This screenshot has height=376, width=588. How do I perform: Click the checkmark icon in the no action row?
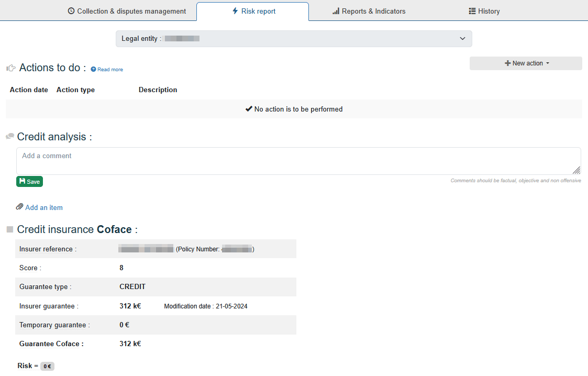point(249,109)
